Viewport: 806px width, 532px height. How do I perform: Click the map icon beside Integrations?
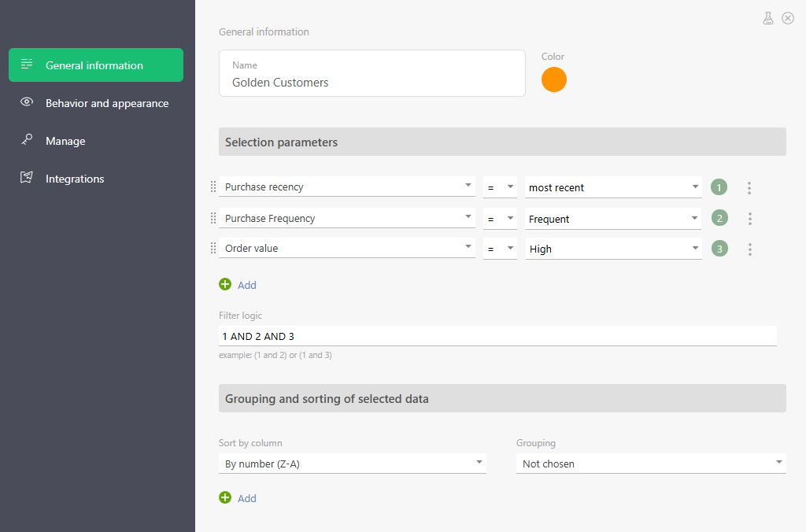27,178
